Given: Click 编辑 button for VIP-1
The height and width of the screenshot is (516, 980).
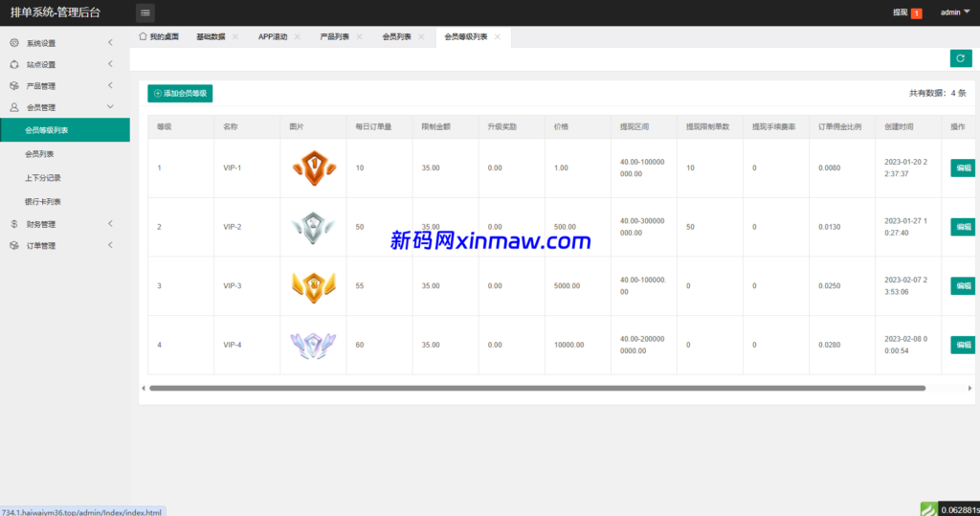Looking at the screenshot, I should 963,168.
